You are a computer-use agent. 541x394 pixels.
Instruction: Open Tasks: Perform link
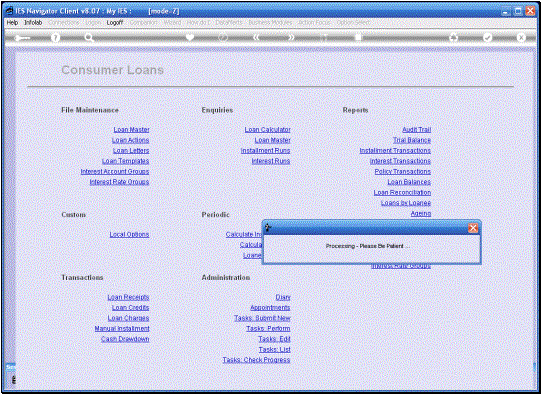(x=268, y=328)
